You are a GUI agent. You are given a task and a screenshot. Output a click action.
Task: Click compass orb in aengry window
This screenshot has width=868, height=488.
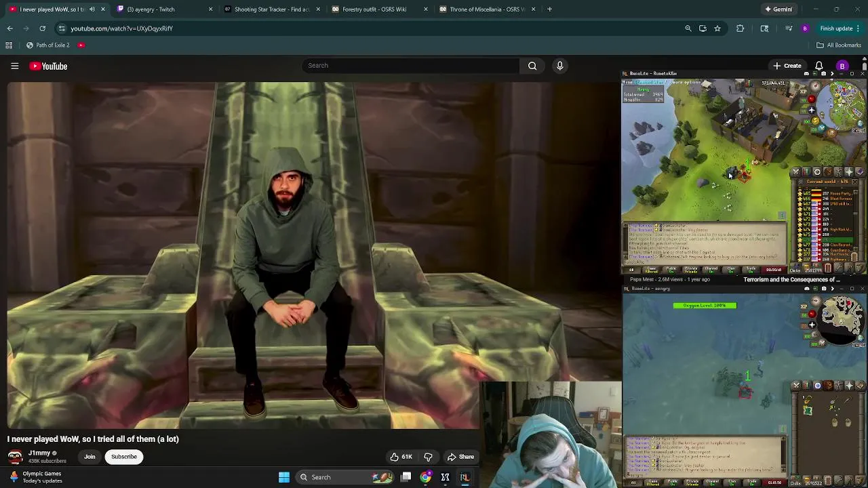coord(816,301)
